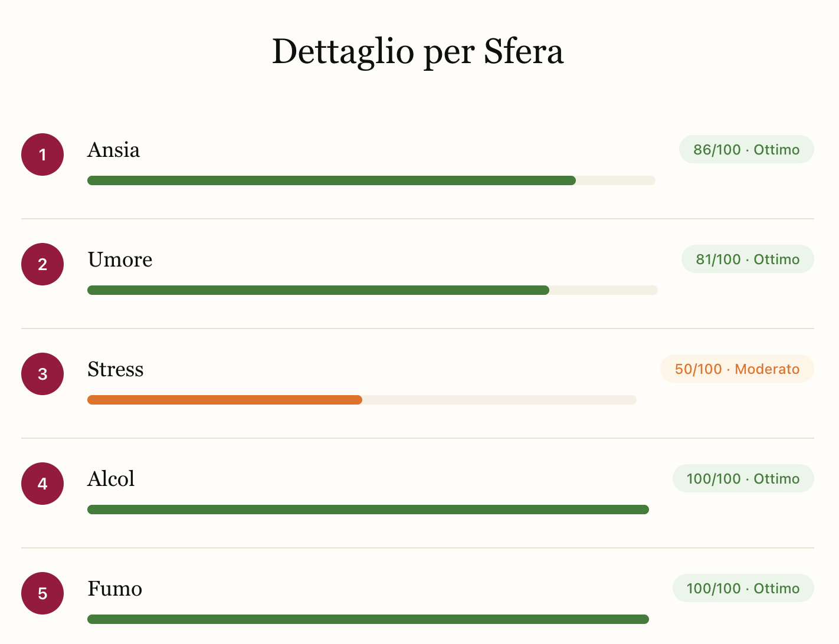839x644 pixels.
Task: Click the 86/100 Ottimo score badge
Action: coord(746,150)
